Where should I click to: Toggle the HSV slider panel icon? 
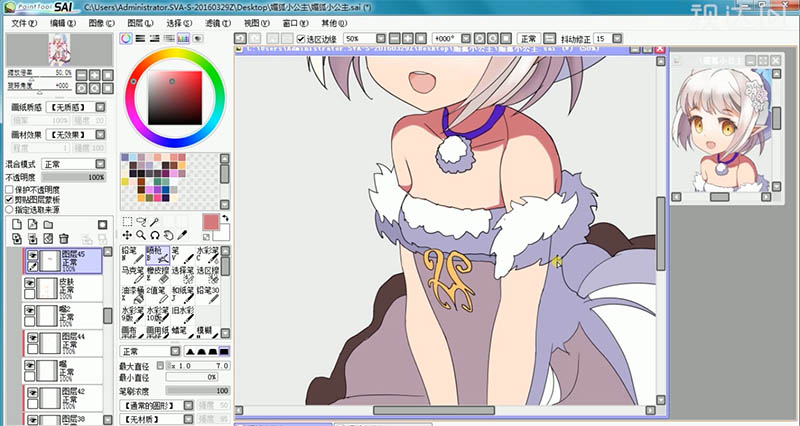tap(155, 39)
